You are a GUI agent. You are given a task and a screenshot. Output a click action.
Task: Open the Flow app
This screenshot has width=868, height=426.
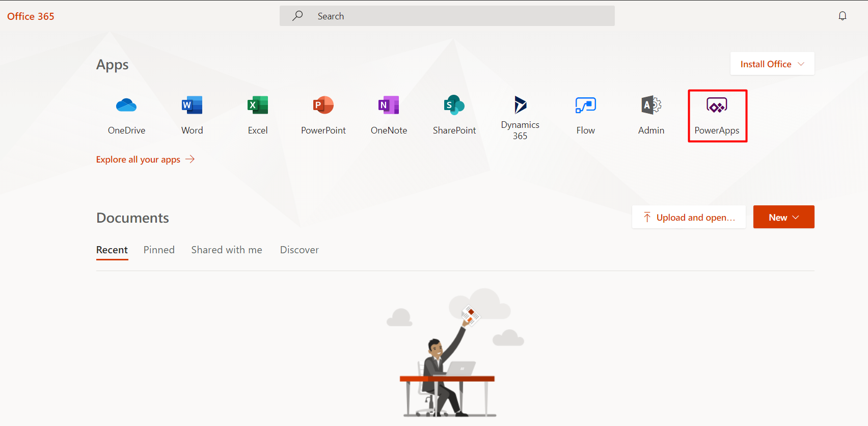586,116
